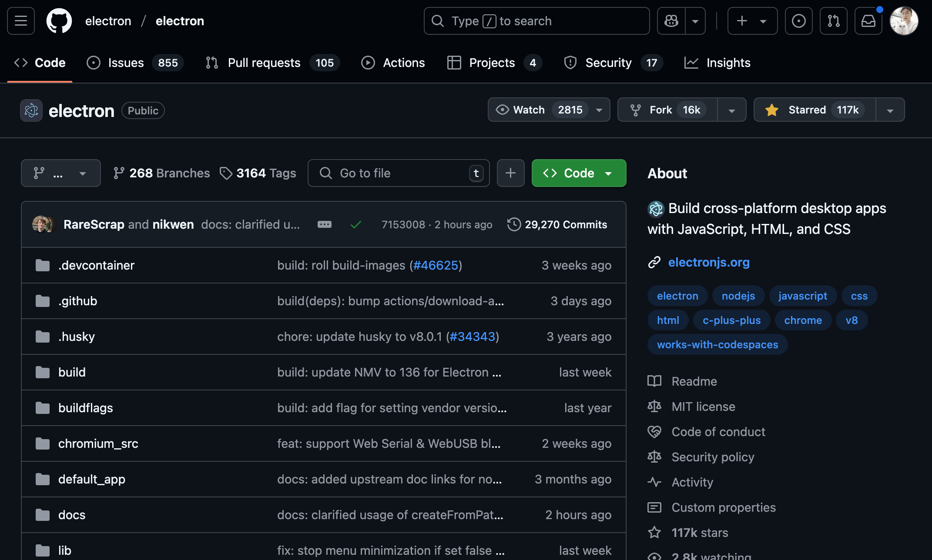The height and width of the screenshot is (560, 932).
Task: Open the pull requests header icon
Action: click(x=833, y=21)
